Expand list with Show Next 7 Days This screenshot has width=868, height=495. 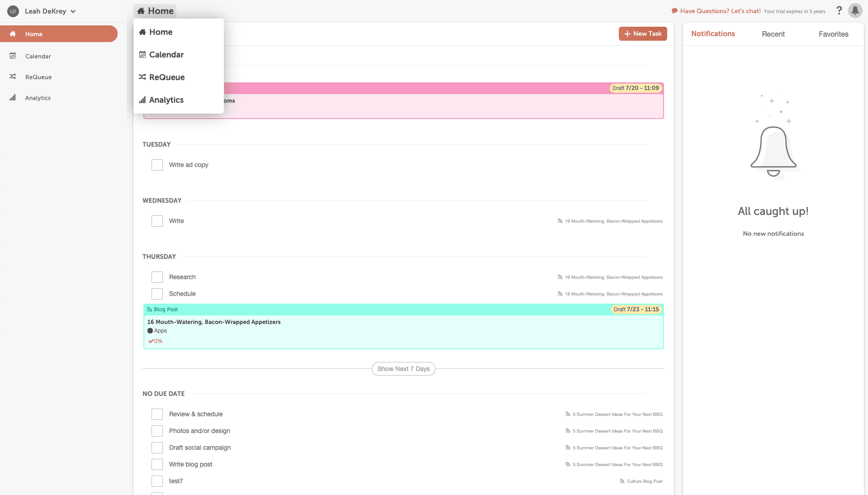click(403, 369)
